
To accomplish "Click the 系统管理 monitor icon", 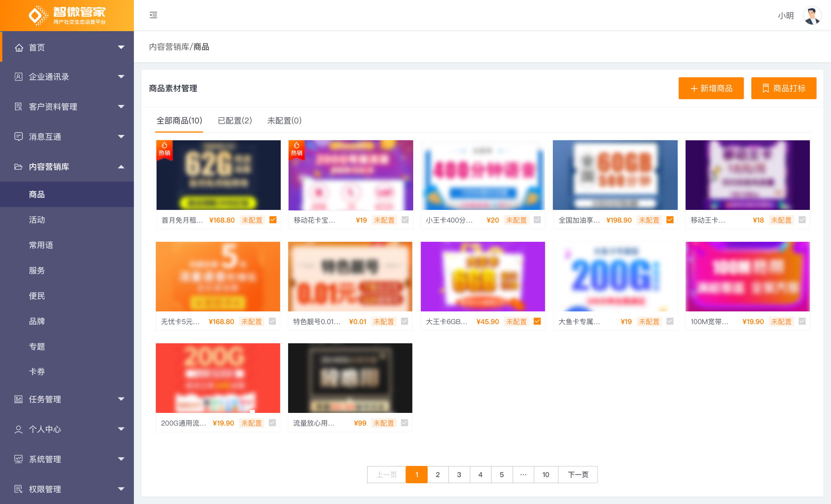I will 18,459.
